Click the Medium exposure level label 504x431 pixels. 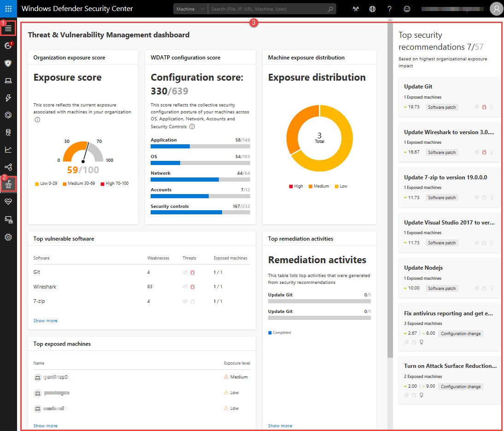coord(239,377)
